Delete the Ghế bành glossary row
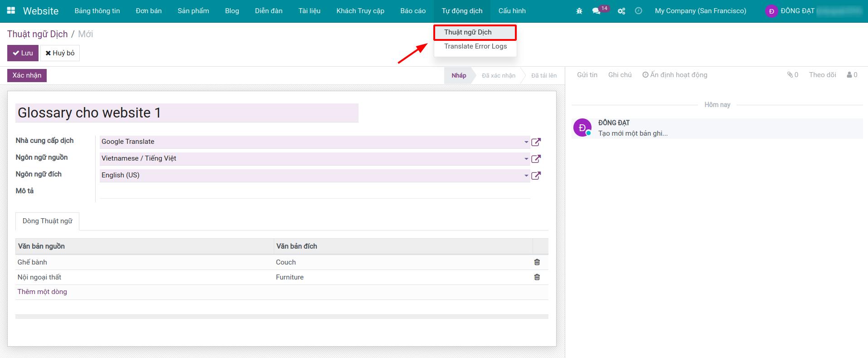 pyautogui.click(x=537, y=262)
